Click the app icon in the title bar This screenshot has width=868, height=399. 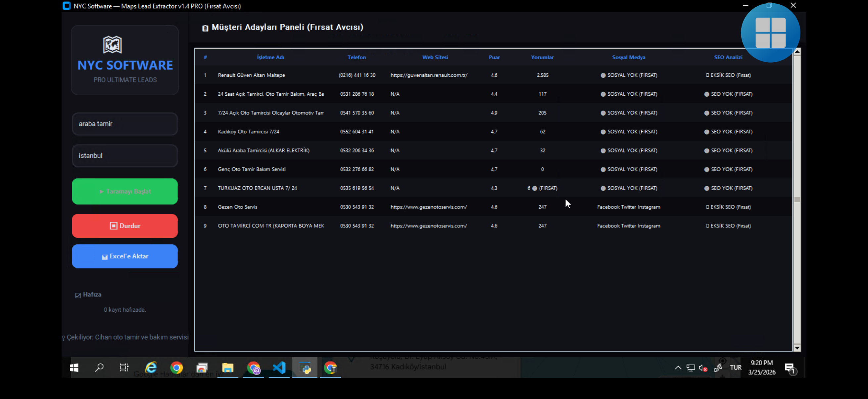pos(67,6)
